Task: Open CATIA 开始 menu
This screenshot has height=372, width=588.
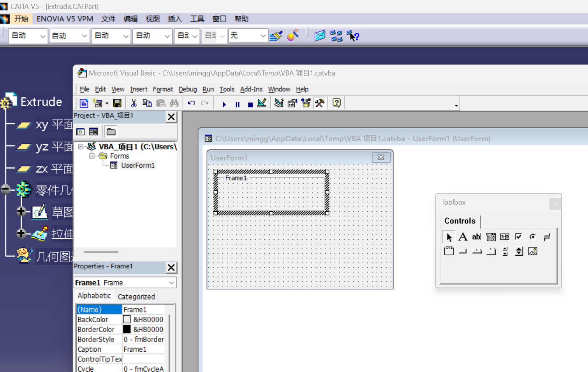Action: pyautogui.click(x=21, y=19)
